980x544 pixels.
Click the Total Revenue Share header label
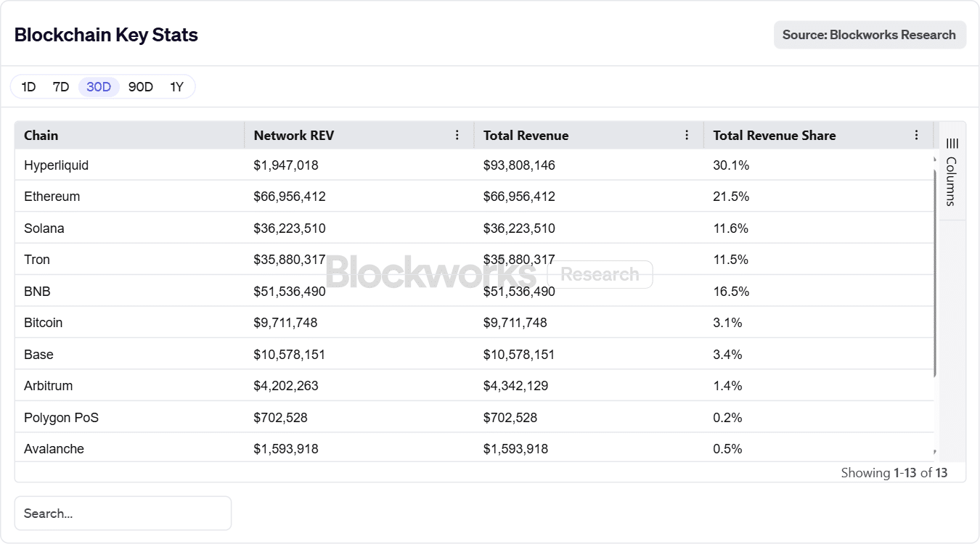point(775,136)
